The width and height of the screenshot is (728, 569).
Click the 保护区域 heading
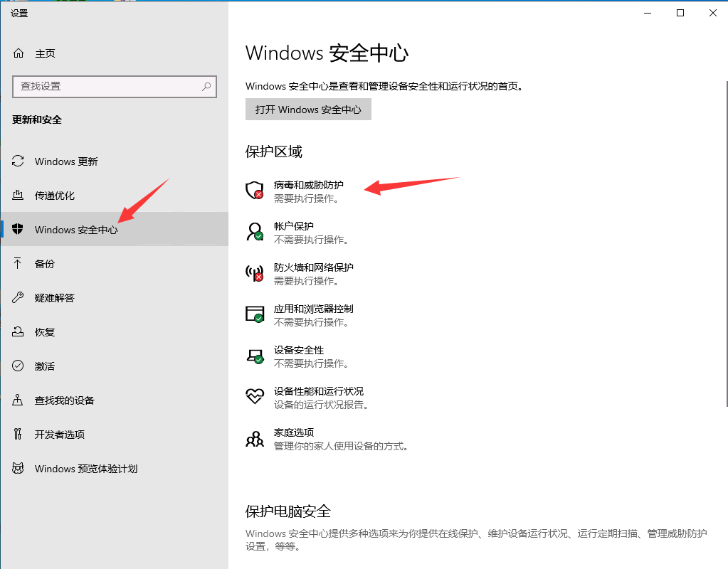click(x=274, y=151)
